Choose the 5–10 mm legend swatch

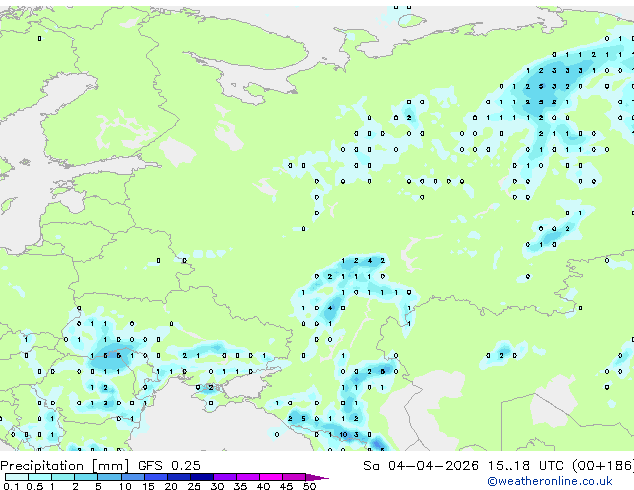pyautogui.click(x=109, y=477)
